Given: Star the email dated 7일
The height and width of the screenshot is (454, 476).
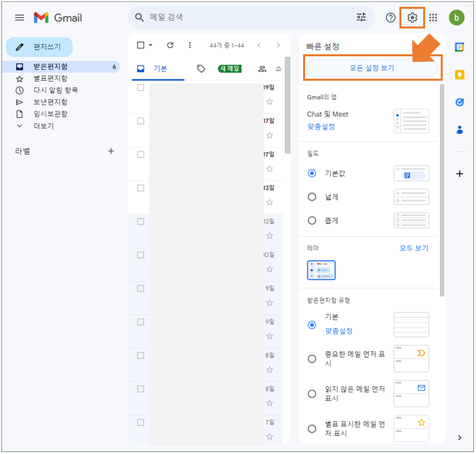Looking at the screenshot, I should pyautogui.click(x=270, y=436).
